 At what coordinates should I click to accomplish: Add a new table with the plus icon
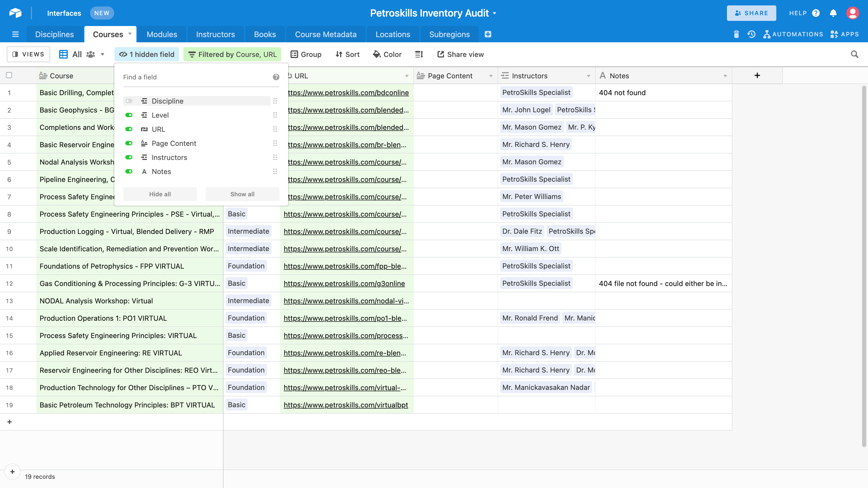tap(488, 34)
